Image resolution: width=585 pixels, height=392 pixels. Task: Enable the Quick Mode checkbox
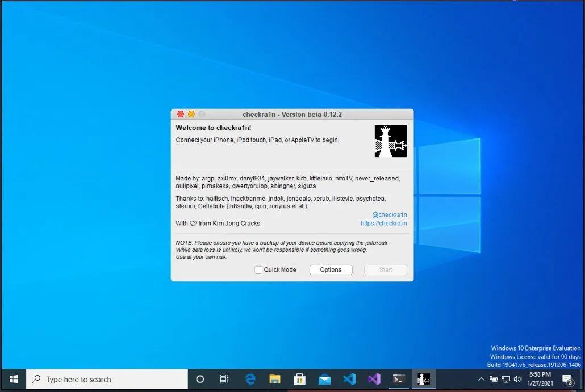[258, 270]
